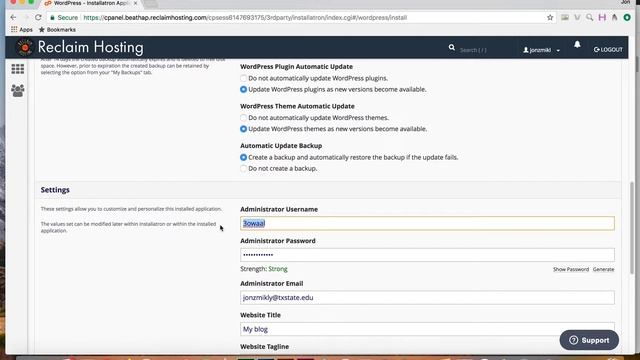Click the Settings section heading
The width and height of the screenshot is (640, 360).
[x=55, y=190]
